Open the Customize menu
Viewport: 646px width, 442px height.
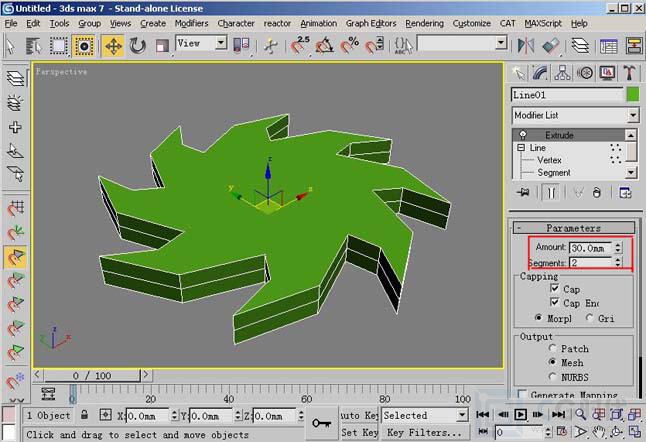coord(472,23)
